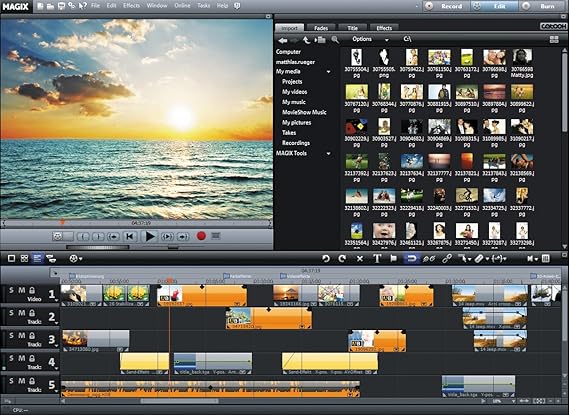Open the File menu
This screenshot has height=415, width=569.
coord(95,6)
